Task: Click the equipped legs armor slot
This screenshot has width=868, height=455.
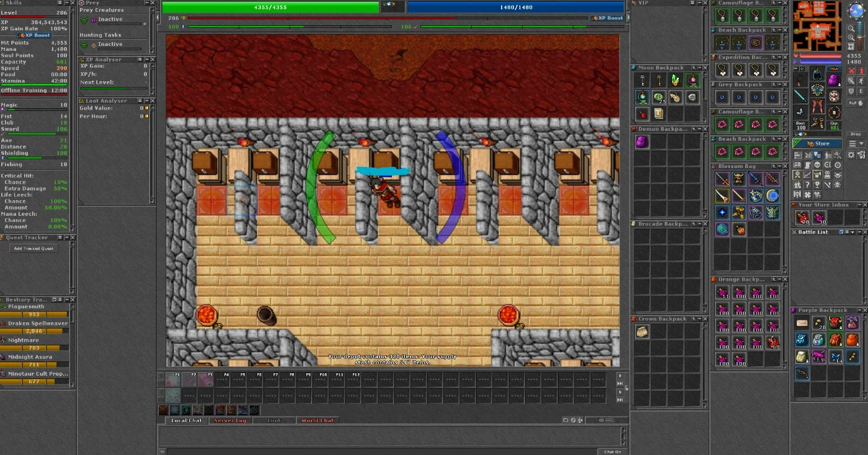Action: click(x=818, y=105)
